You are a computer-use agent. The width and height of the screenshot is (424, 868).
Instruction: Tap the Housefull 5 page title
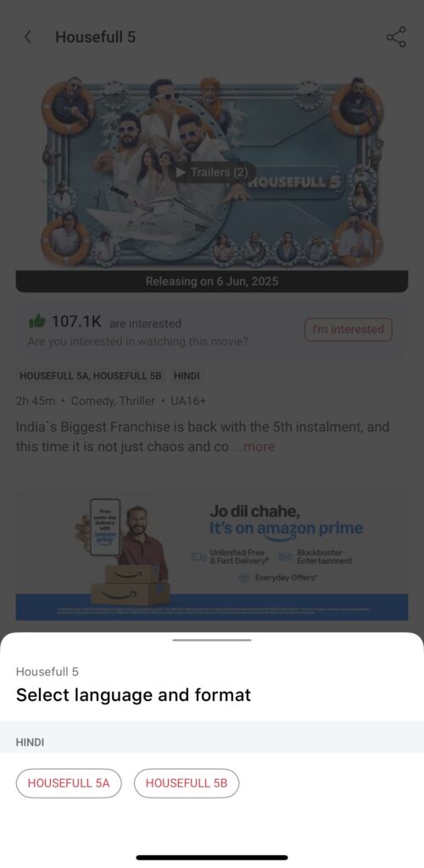95,37
